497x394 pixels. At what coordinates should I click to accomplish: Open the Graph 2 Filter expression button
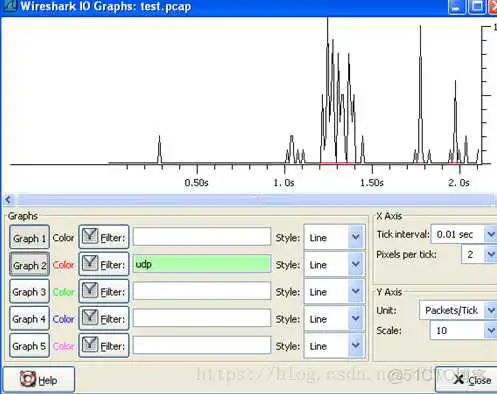pyautogui.click(x=104, y=264)
